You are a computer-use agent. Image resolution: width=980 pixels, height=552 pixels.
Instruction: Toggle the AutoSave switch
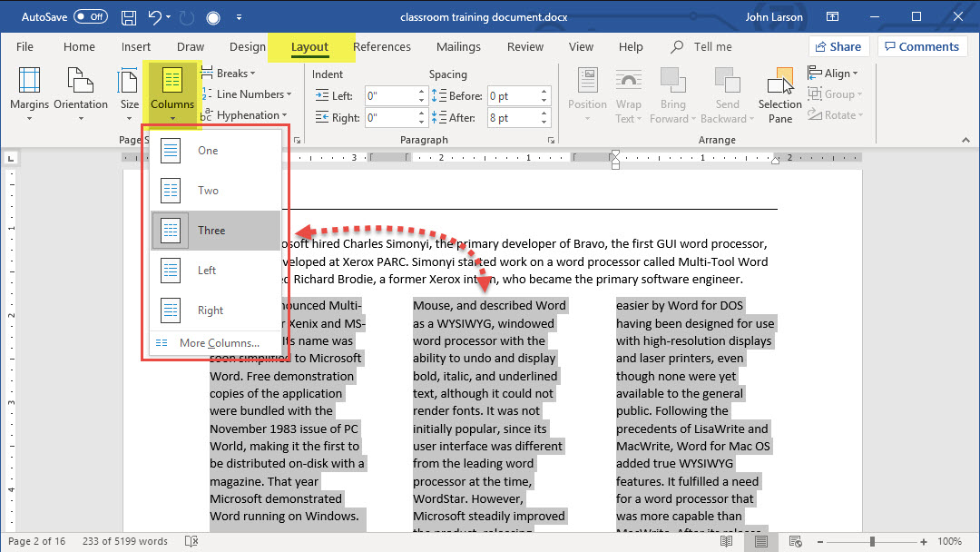coord(91,17)
